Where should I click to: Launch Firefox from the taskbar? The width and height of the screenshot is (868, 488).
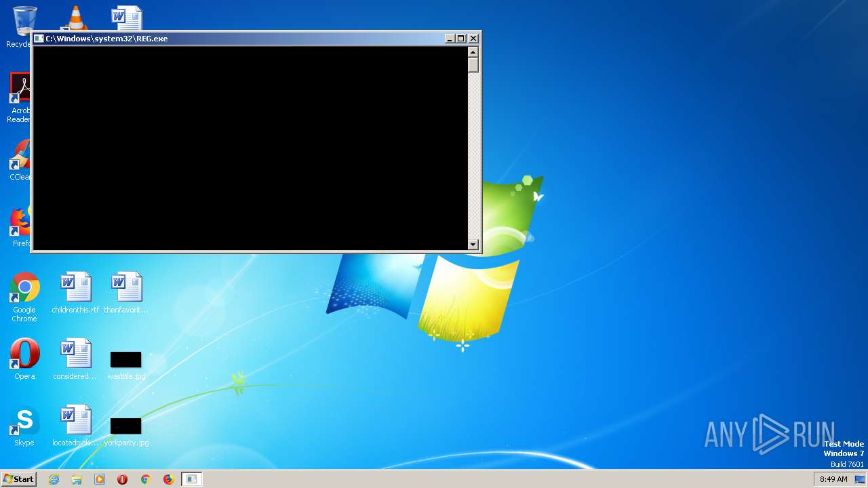coord(168,479)
